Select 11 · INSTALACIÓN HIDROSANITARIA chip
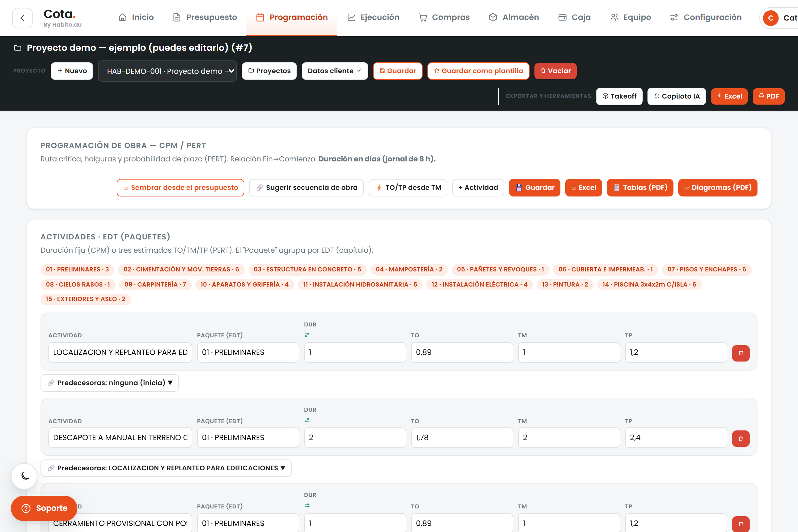The height and width of the screenshot is (532, 798). click(360, 285)
